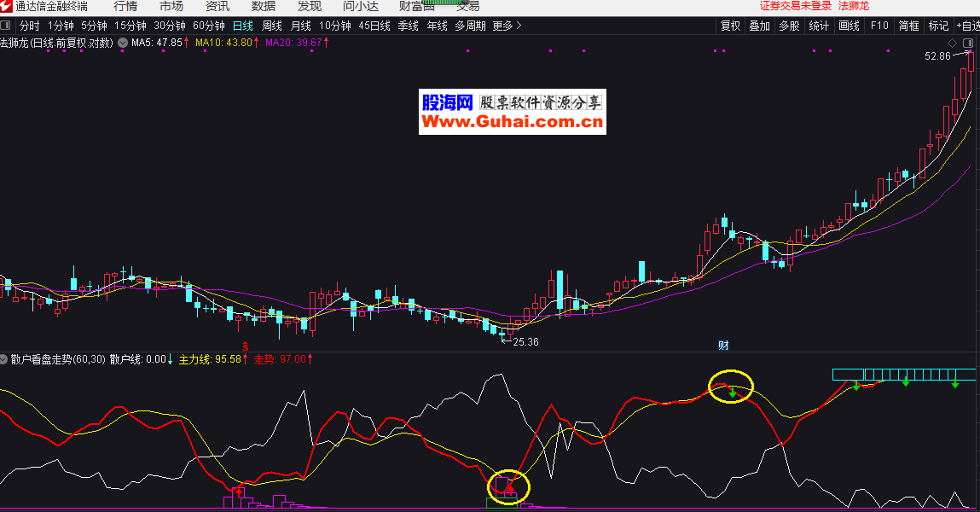Expand 散户看盘走势 indicator dropdown arrow
The image size is (980, 512).
click(4, 360)
